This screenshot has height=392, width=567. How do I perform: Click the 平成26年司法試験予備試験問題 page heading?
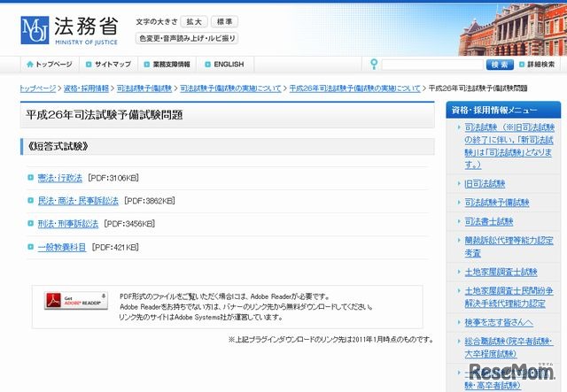(x=105, y=115)
